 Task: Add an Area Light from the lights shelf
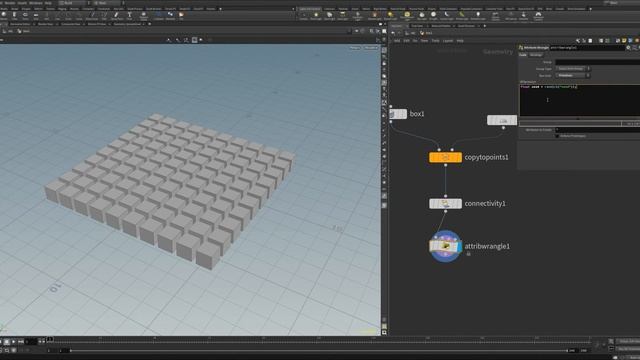click(x=343, y=16)
